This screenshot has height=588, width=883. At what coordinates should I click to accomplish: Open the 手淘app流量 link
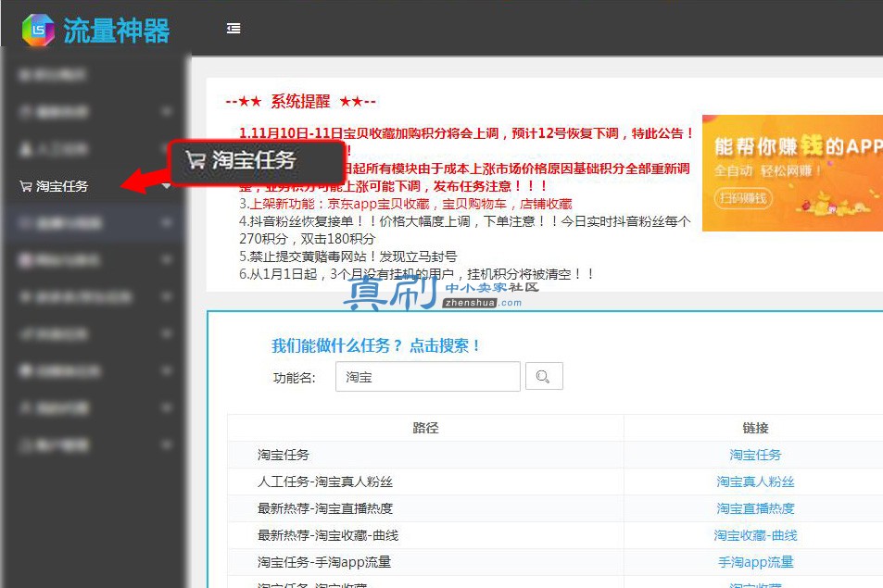coord(755,562)
